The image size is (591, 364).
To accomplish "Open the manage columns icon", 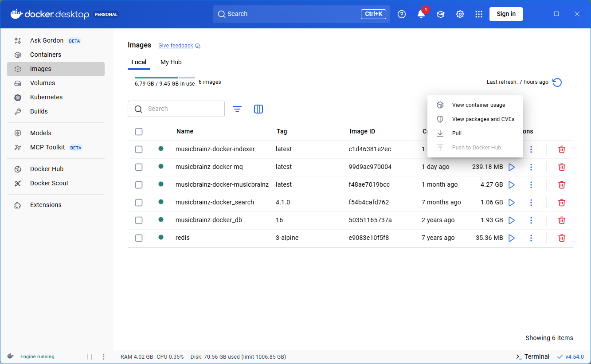I will [258, 109].
